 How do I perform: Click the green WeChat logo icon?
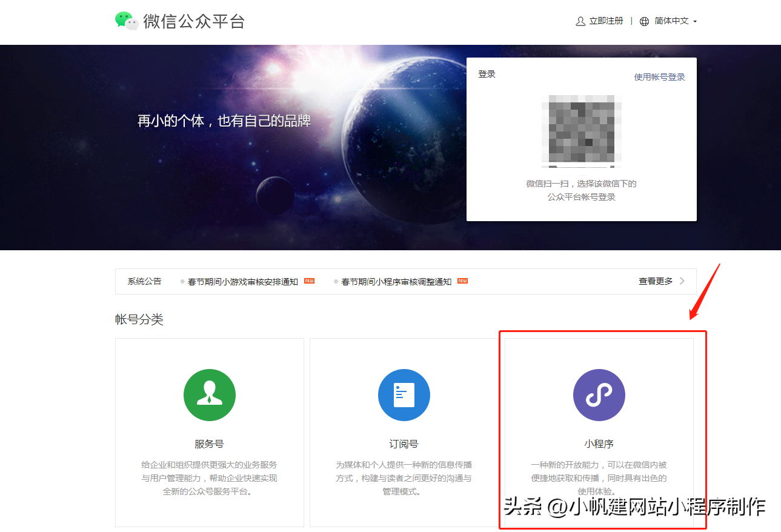[x=127, y=21]
